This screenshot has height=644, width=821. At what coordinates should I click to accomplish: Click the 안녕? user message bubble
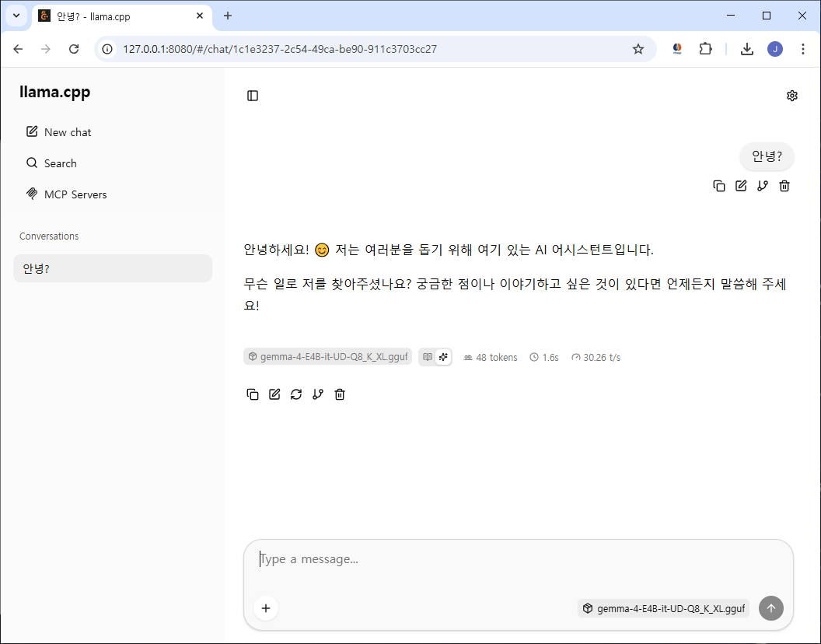coord(767,156)
